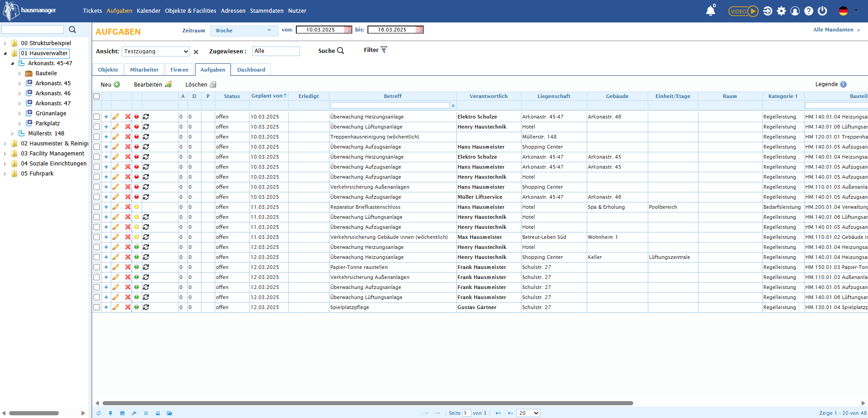868x418 pixels.
Task: Jump to the last page of results
Action: [x=510, y=413]
